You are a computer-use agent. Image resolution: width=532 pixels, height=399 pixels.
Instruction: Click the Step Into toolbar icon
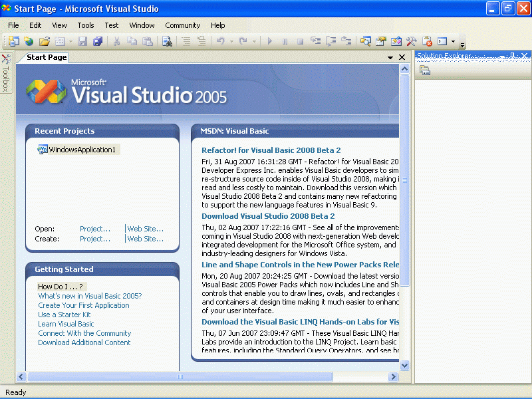pyautogui.click(x=315, y=41)
